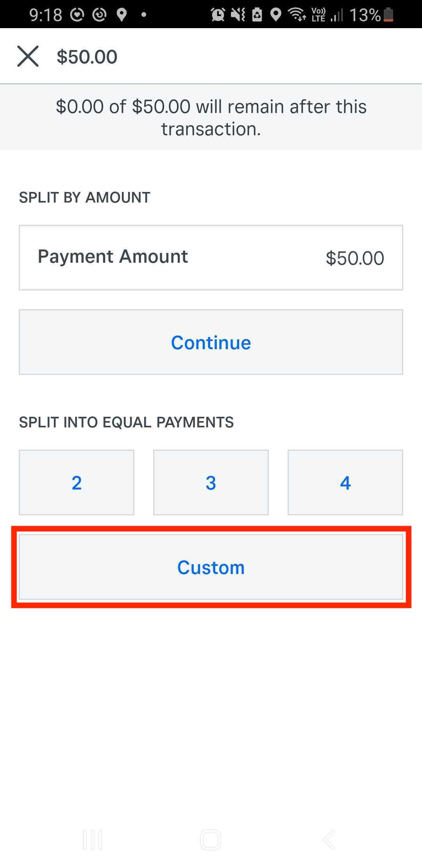The height and width of the screenshot is (868, 422).
Task: Choose the Custom split option
Action: click(x=211, y=567)
